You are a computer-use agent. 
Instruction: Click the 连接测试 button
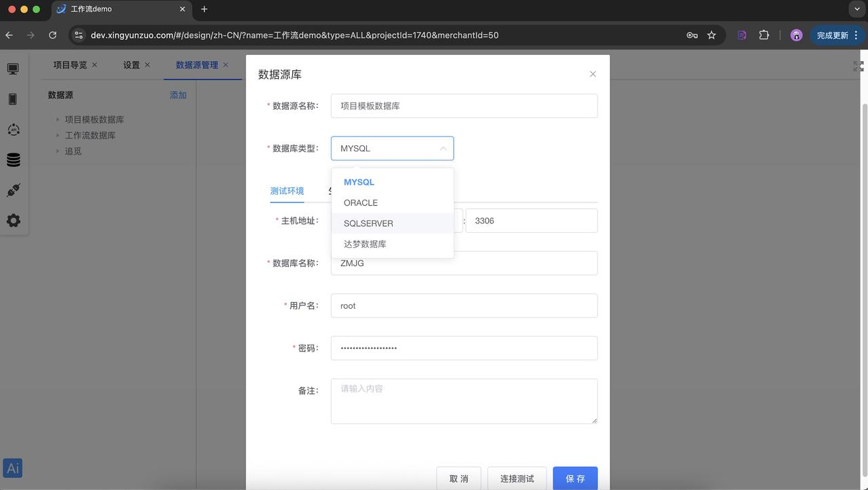(x=517, y=478)
